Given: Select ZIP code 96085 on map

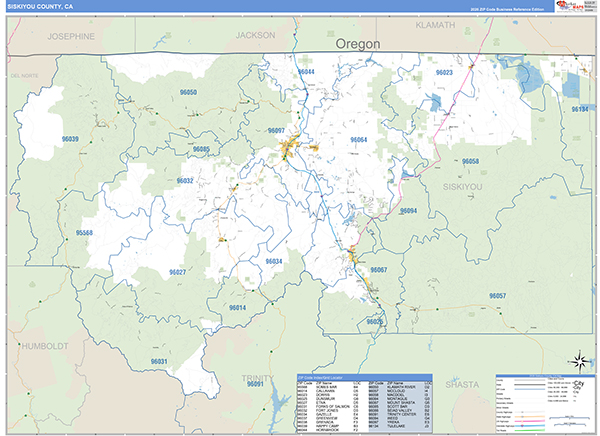Looking at the screenshot, I should (x=201, y=149).
